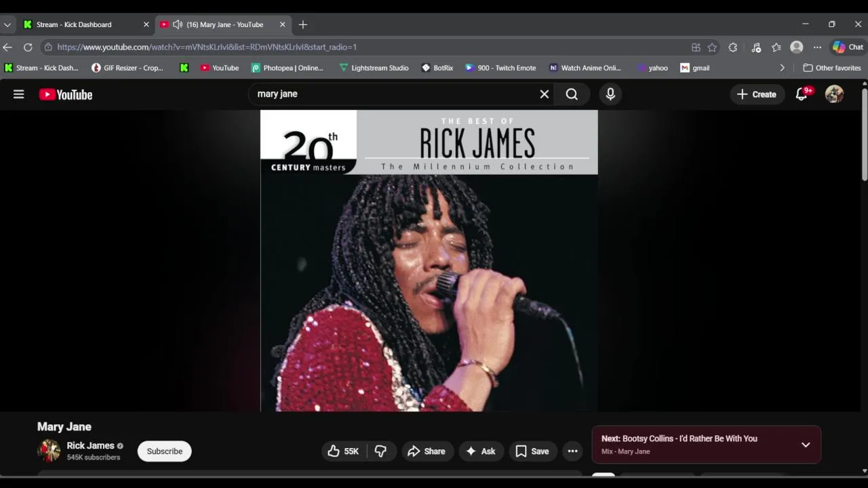Go to the YouTube home logo

(x=66, y=94)
